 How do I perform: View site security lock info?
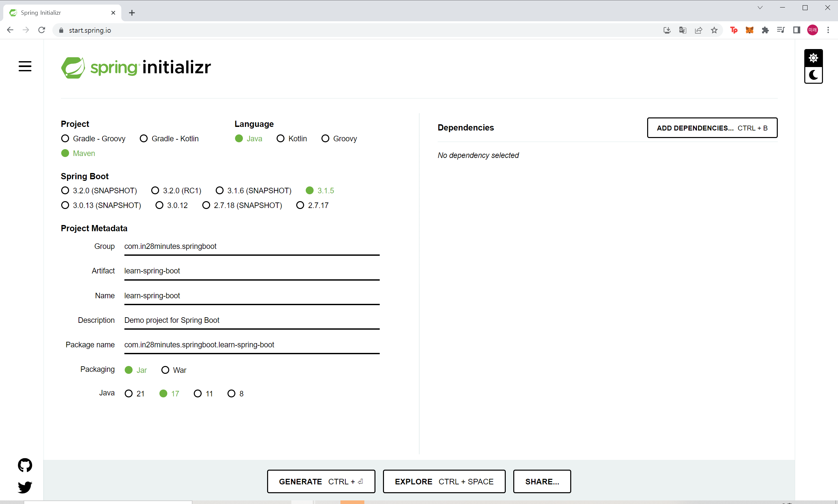(x=61, y=30)
